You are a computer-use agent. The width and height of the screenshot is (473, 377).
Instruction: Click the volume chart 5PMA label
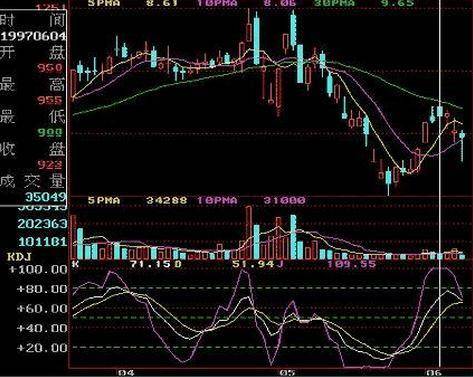point(104,200)
